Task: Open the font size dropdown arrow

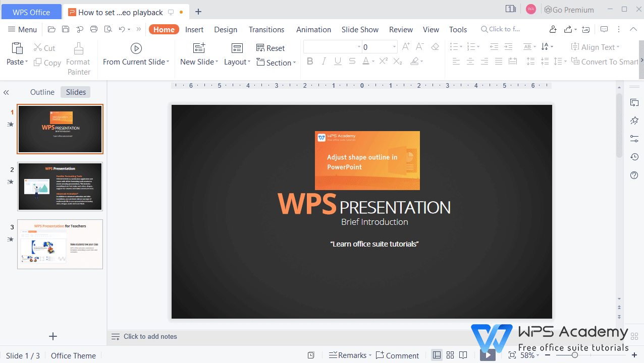Action: (394, 47)
